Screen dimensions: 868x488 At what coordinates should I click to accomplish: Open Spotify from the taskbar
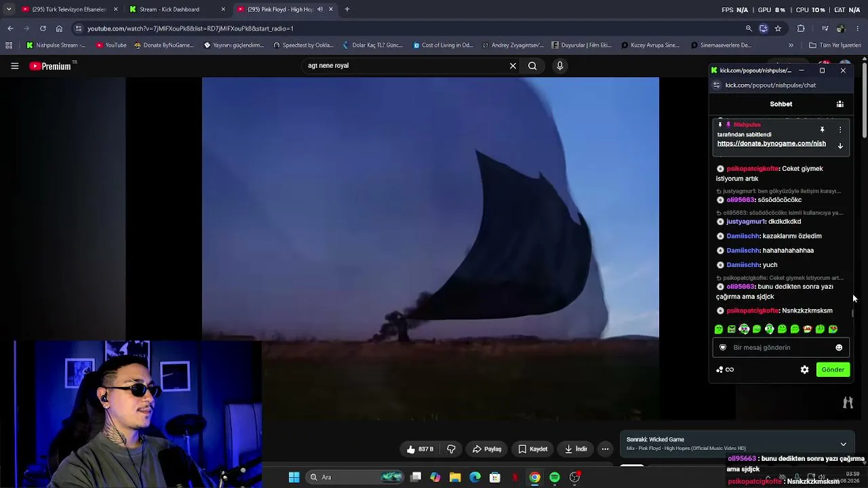pyautogui.click(x=555, y=477)
